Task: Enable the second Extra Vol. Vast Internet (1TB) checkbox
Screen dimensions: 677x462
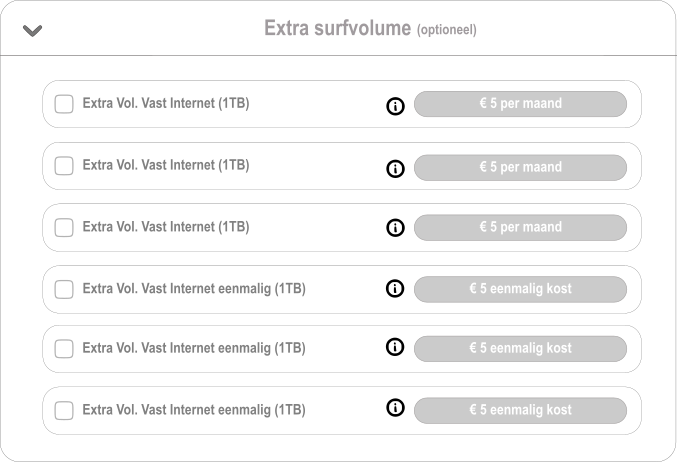Action: click(64, 166)
